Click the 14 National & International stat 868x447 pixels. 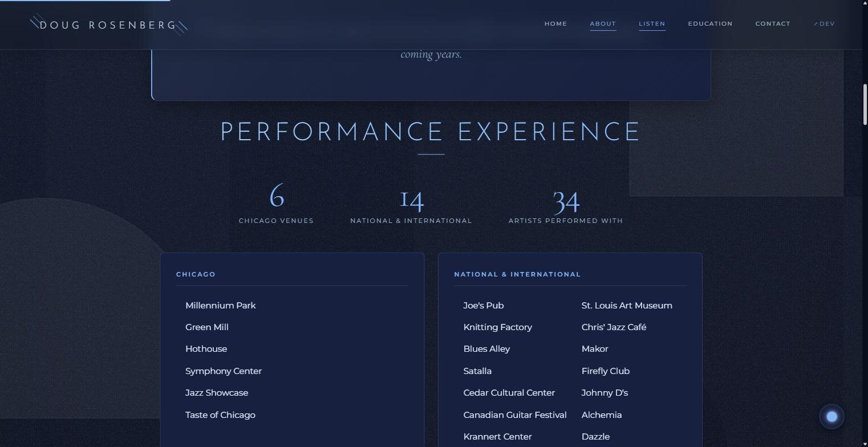[x=411, y=204]
